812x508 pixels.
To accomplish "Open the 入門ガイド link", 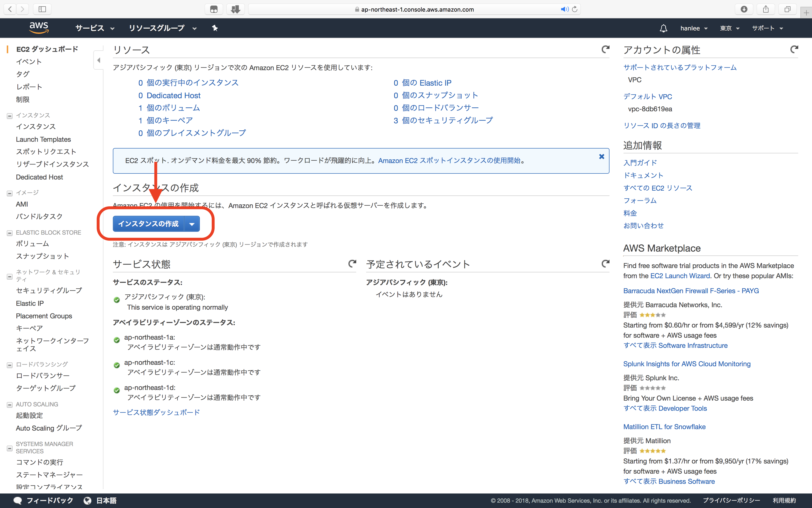I will pyautogui.click(x=640, y=163).
